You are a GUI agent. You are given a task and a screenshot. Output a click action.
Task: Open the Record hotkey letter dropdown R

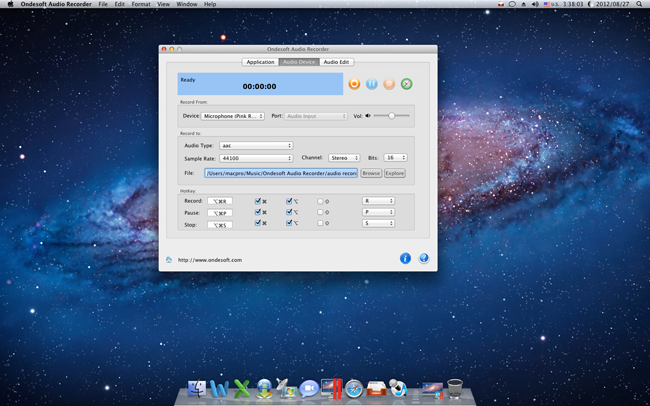point(378,201)
